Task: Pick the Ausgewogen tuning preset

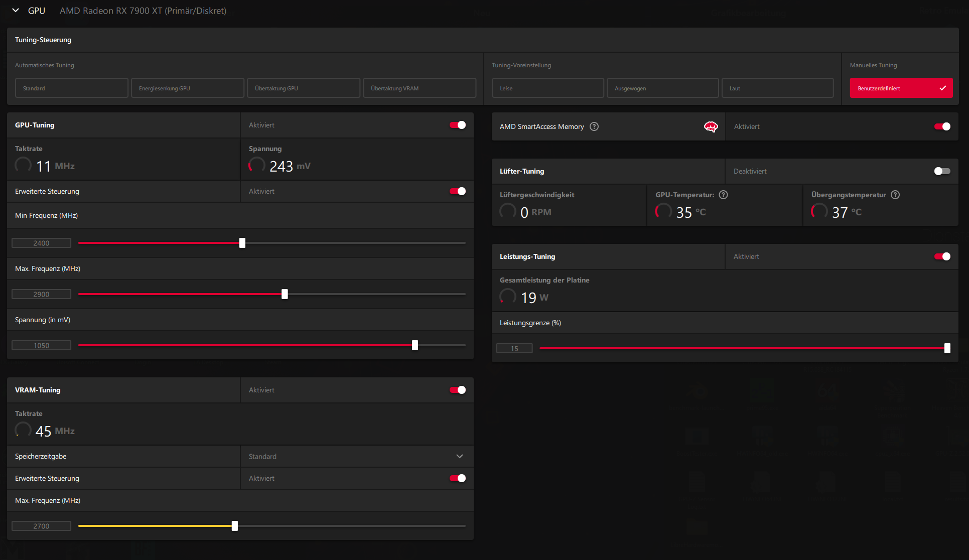Action: 662,88
